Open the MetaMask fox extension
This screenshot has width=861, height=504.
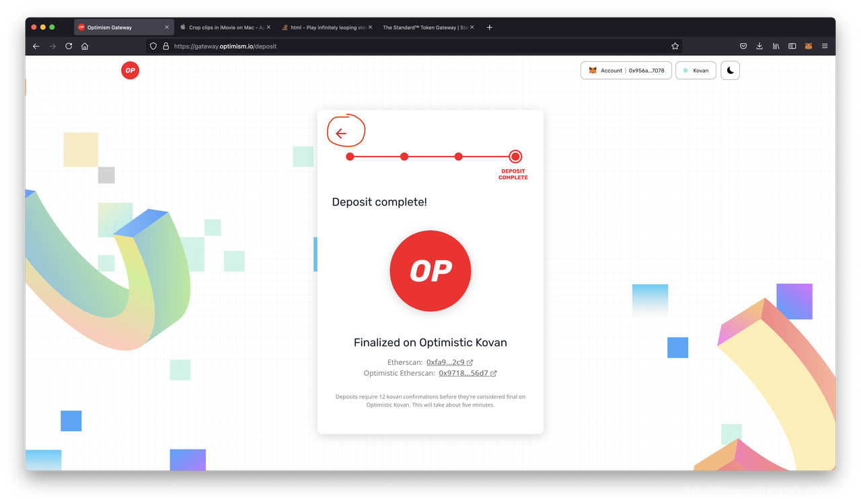click(809, 46)
